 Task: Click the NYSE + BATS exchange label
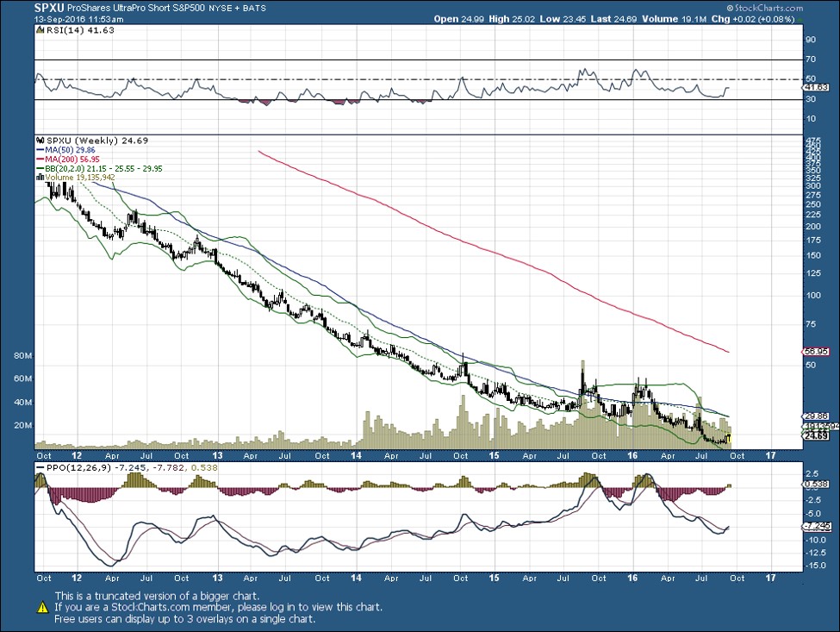(236, 9)
